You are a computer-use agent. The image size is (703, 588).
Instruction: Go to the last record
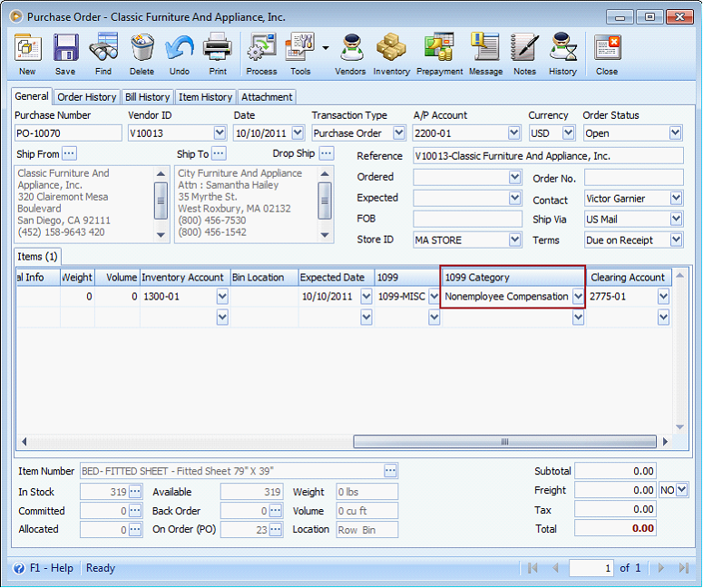pyautogui.click(x=683, y=568)
